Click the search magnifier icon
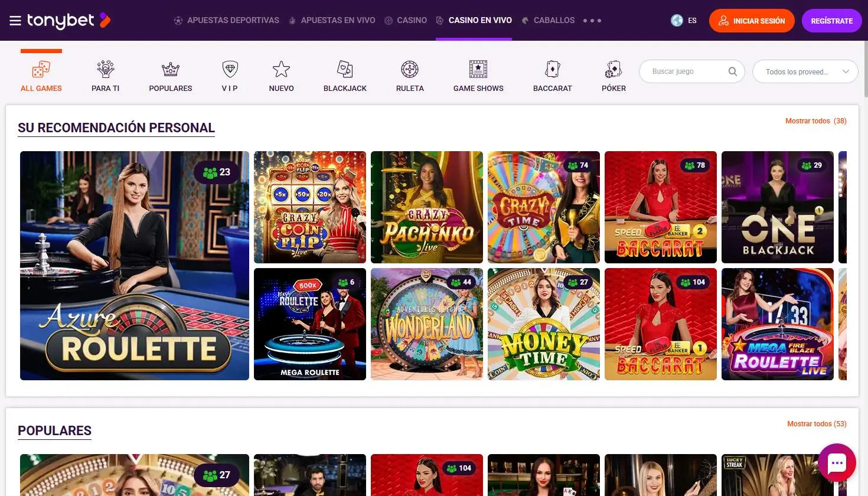 (x=732, y=71)
